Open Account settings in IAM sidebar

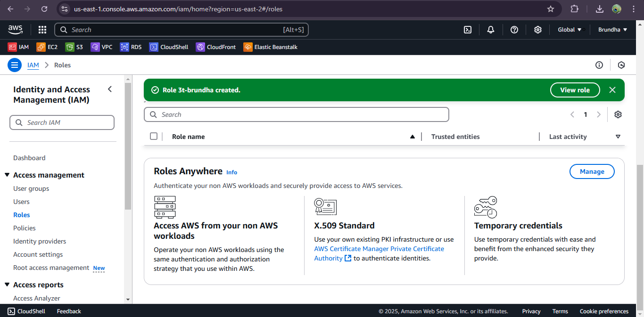coord(38,254)
